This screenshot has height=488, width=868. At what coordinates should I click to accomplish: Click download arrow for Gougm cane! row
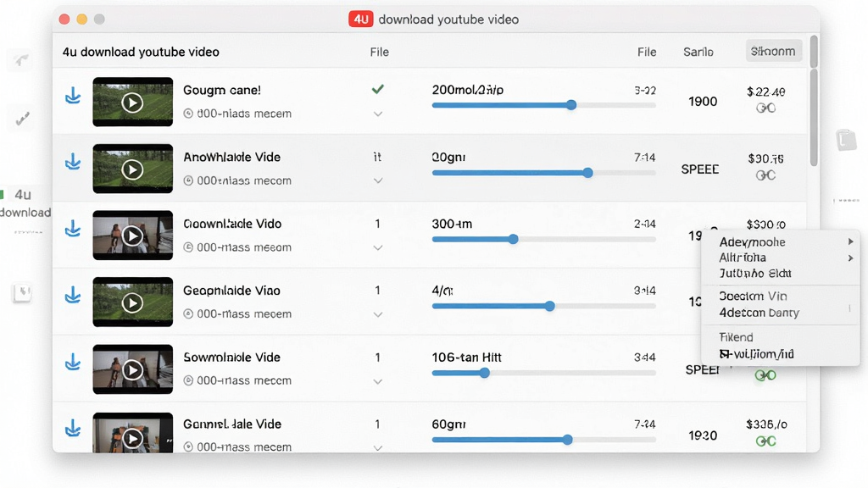(73, 95)
